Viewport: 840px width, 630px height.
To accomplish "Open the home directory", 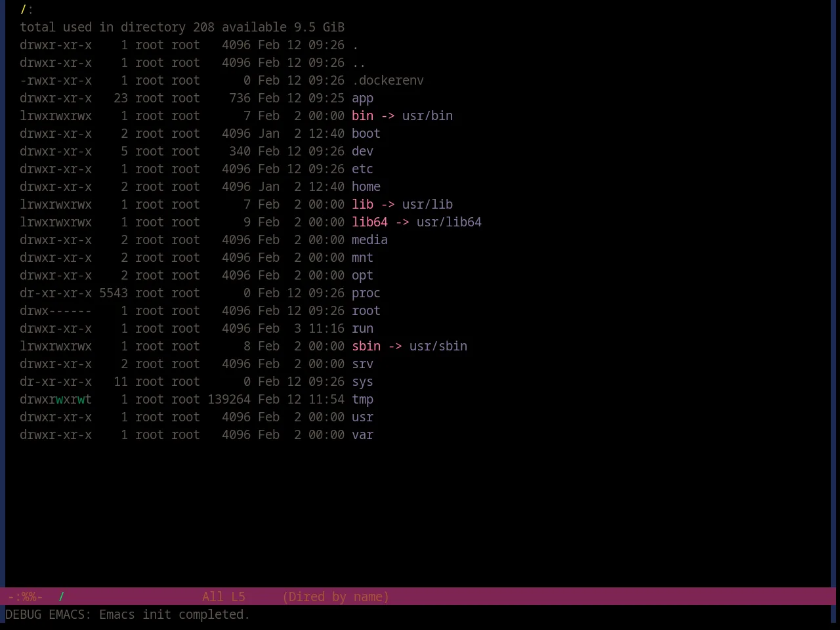I will pyautogui.click(x=366, y=187).
